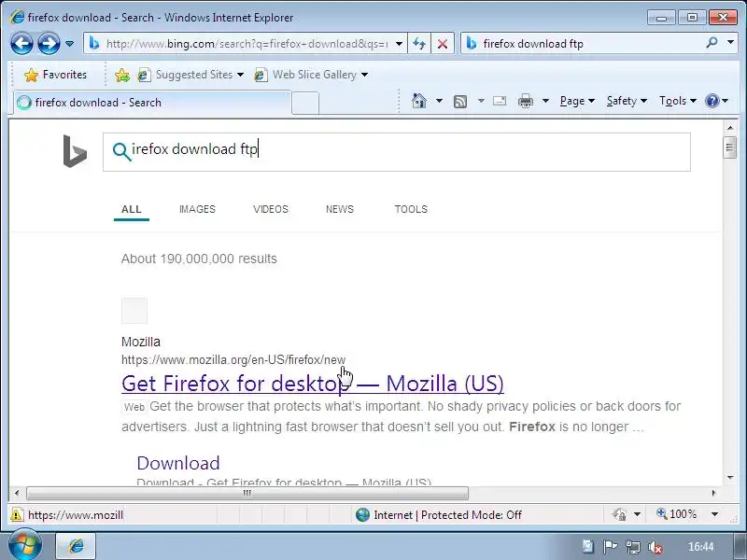Viewport: 747px width, 560px height.
Task: Click the Read Mail icon
Action: pyautogui.click(x=500, y=101)
